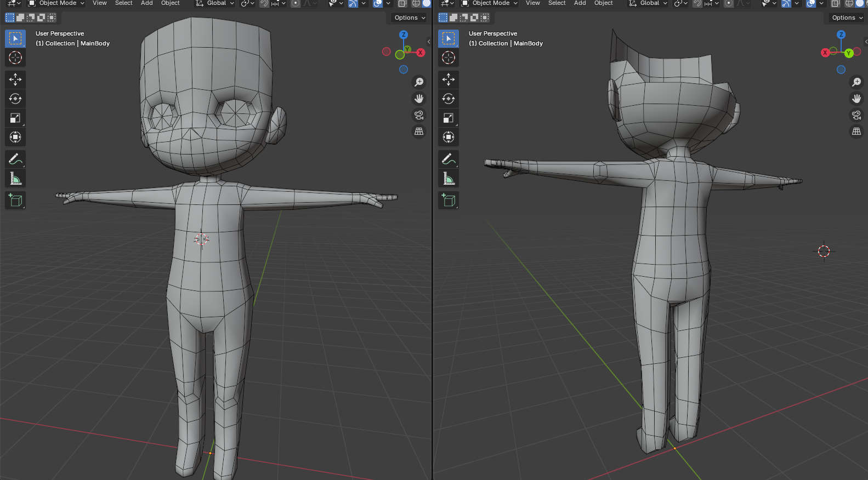Click the blue Z axis on right gizmo
This screenshot has height=480, width=868.
[841, 35]
